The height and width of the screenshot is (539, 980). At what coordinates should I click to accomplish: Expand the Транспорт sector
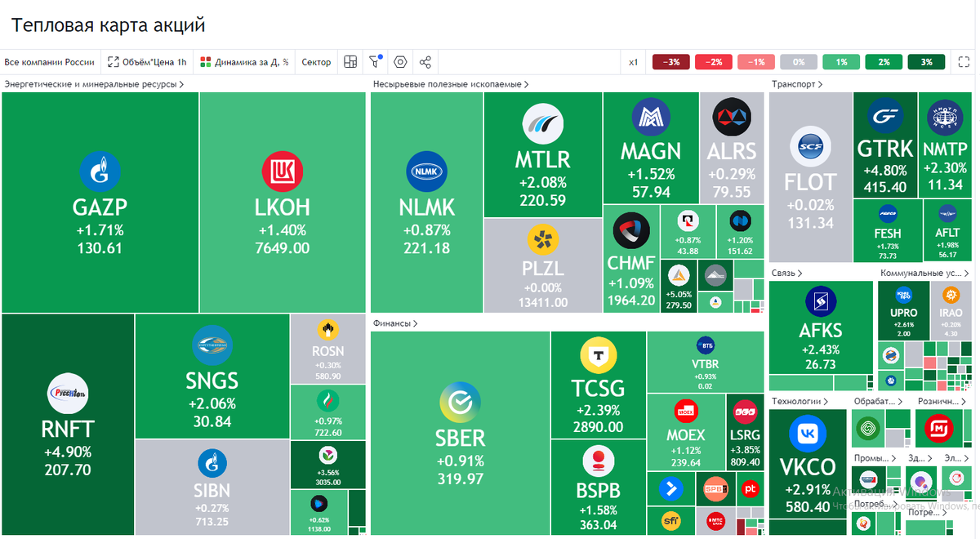796,84
